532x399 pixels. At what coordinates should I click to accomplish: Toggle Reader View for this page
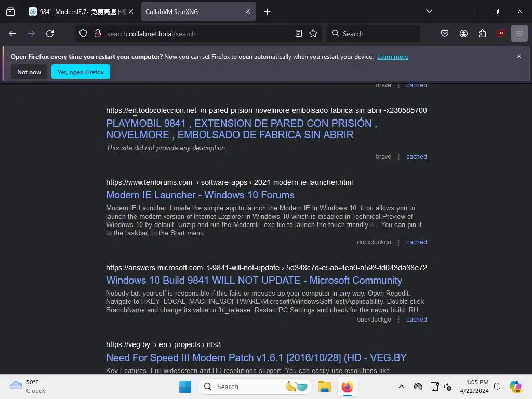point(299,34)
